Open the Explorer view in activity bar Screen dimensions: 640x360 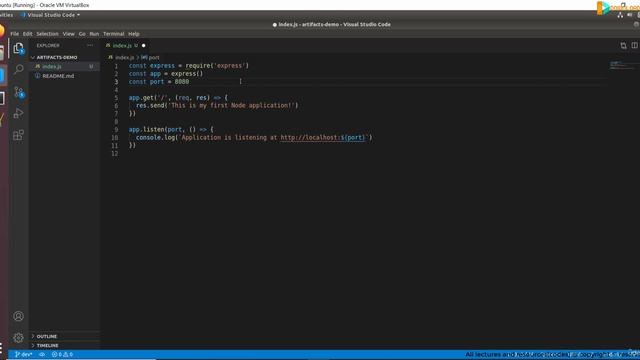pos(18,49)
